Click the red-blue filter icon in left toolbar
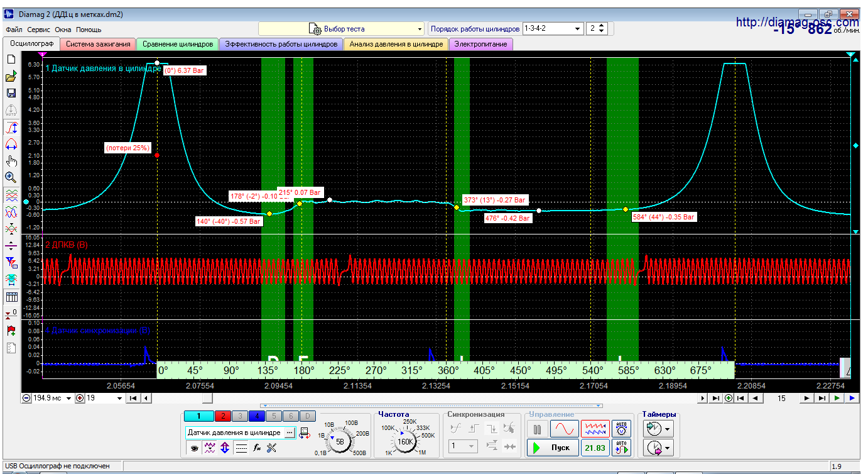This screenshot has height=474, width=868. coord(11,262)
